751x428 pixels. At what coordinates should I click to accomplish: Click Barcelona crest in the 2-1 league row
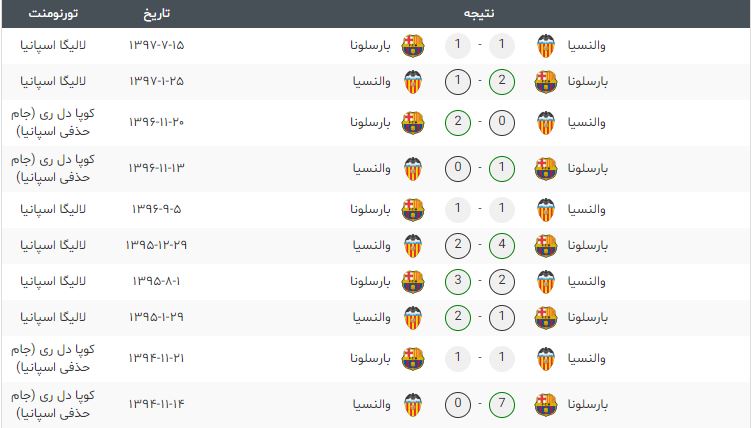click(x=546, y=82)
